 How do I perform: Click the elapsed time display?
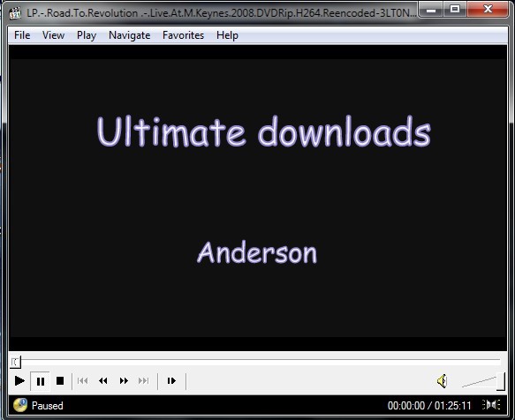click(406, 406)
